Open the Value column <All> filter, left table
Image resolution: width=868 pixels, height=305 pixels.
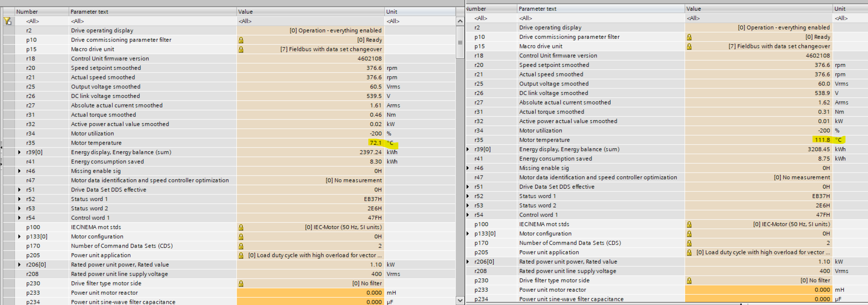point(245,21)
